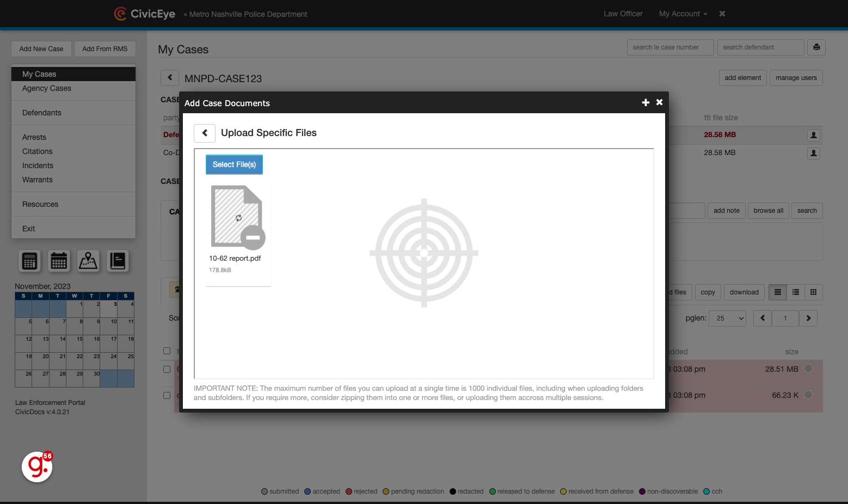This screenshot has height=504, width=848.
Task: Click the Add From RMS button
Action: click(105, 49)
